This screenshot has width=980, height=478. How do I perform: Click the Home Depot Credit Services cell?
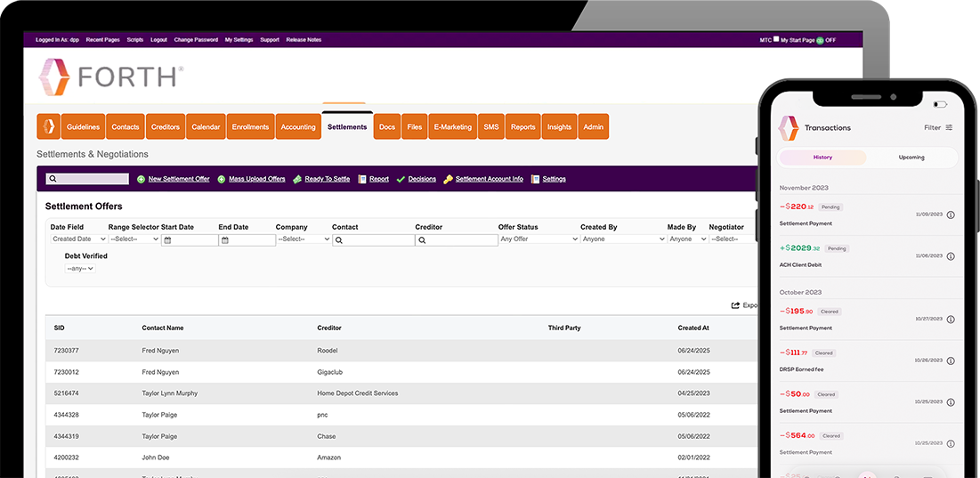pos(358,393)
